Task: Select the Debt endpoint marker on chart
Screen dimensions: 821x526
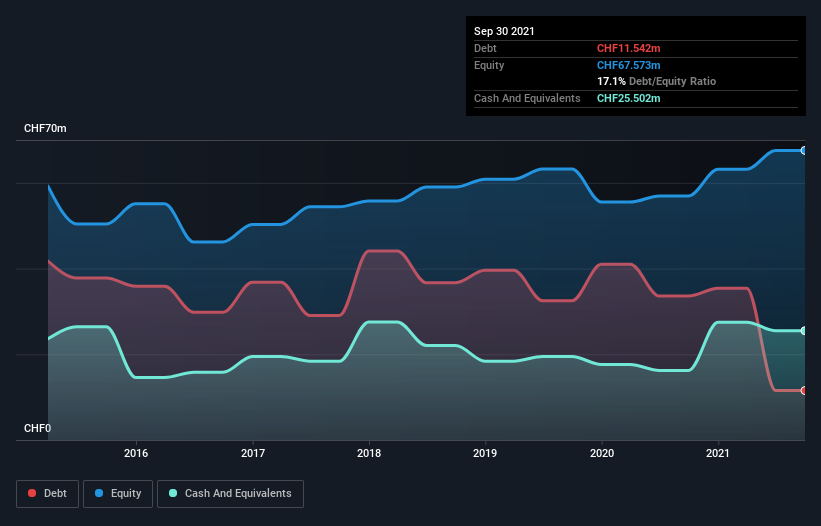Action: click(x=803, y=390)
